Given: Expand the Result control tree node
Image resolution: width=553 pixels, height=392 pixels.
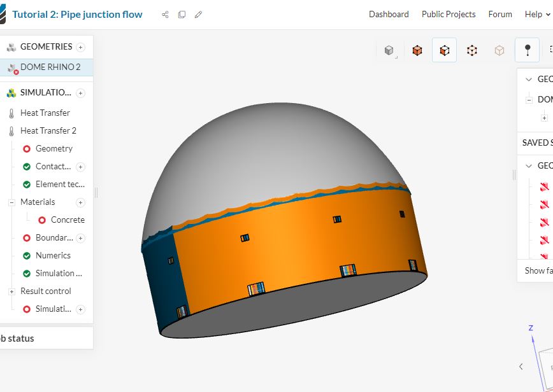Looking at the screenshot, I should (x=11, y=291).
